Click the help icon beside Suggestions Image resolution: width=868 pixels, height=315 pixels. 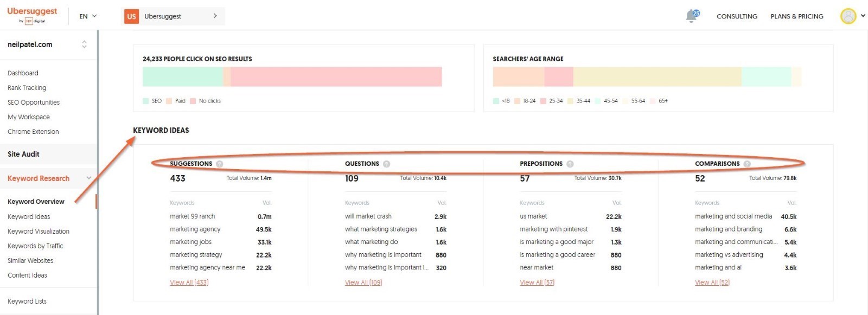pyautogui.click(x=220, y=164)
